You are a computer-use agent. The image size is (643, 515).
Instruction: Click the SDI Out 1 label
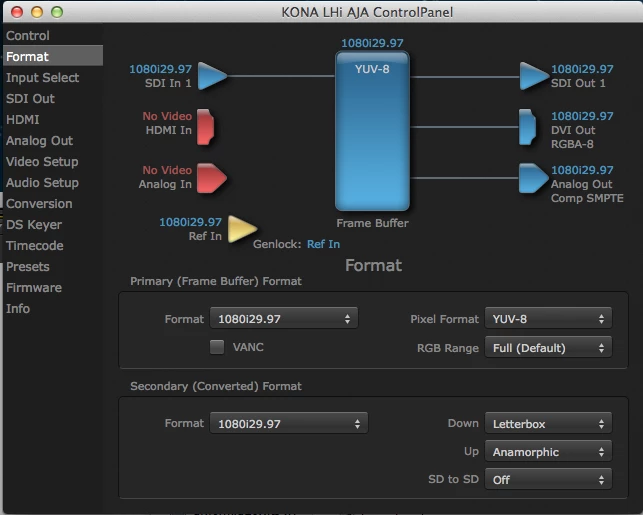(578, 83)
